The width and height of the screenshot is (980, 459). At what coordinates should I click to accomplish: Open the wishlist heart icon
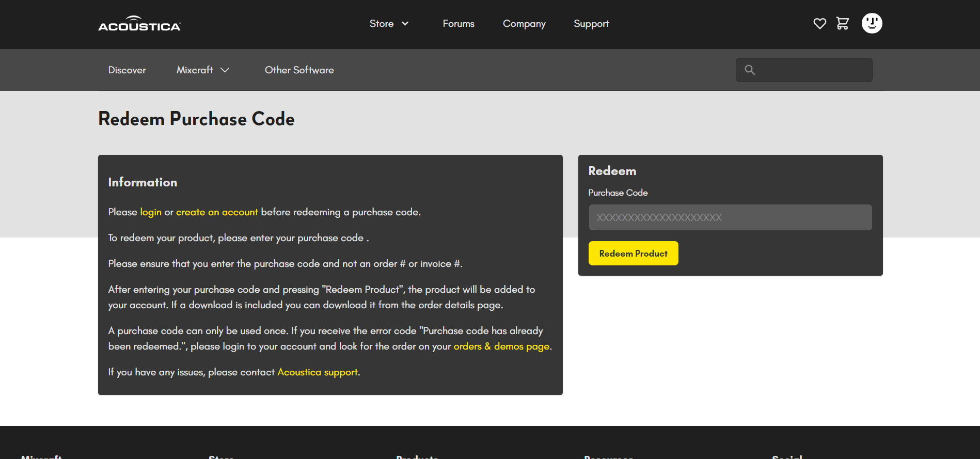819,23
